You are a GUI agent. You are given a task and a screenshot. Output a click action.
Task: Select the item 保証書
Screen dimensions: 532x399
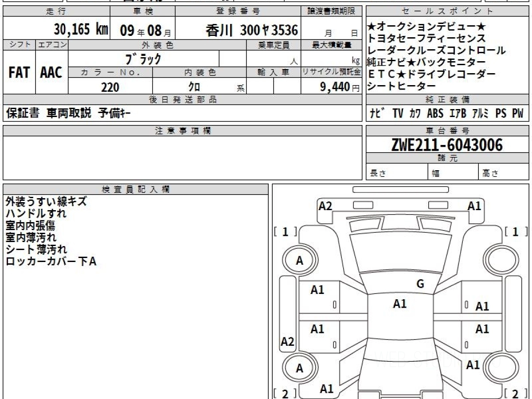[x=23, y=113]
